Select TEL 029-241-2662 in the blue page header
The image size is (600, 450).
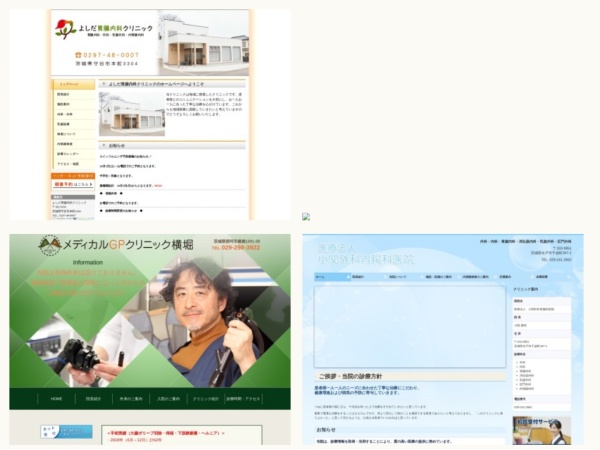(556, 260)
